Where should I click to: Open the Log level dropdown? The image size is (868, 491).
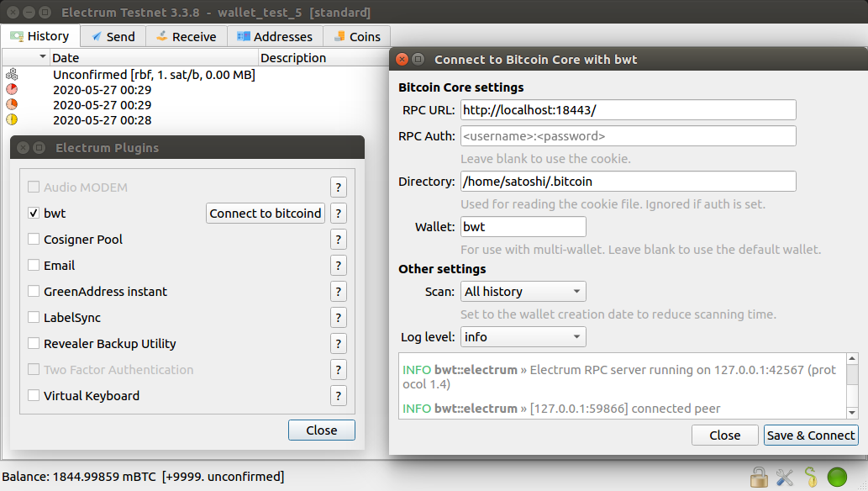click(523, 336)
